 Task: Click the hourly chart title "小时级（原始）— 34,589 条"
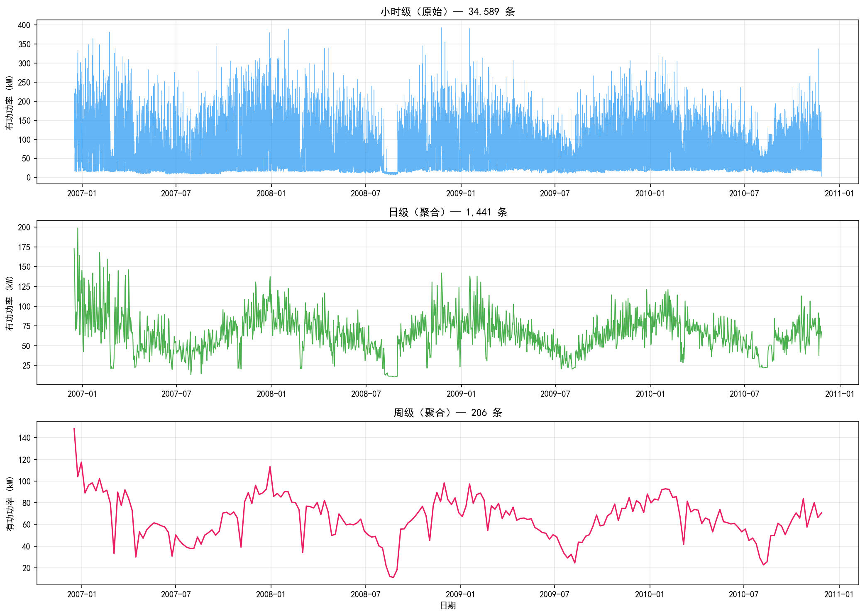tap(447, 12)
